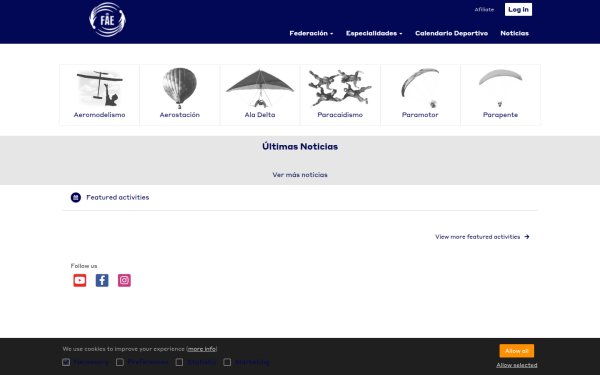Click the FAE logo in header

pyautogui.click(x=108, y=20)
